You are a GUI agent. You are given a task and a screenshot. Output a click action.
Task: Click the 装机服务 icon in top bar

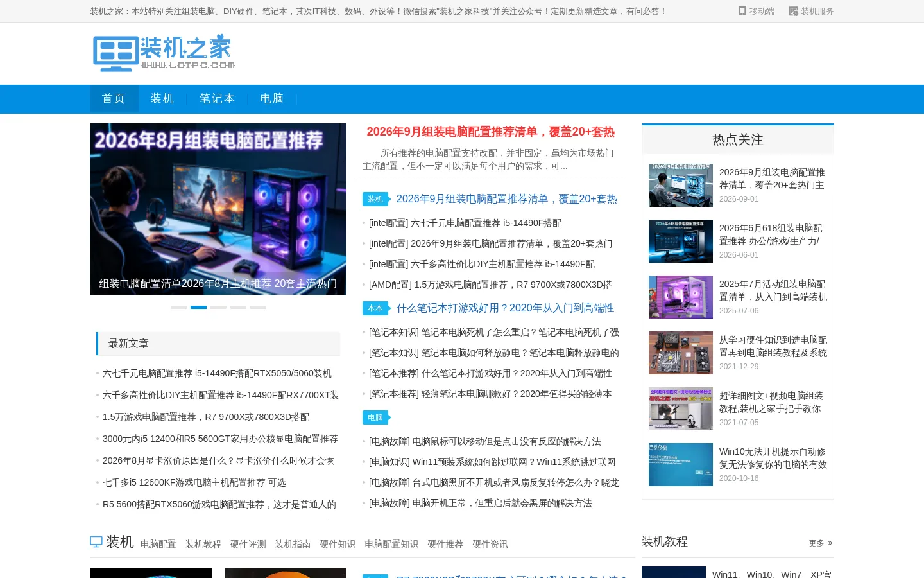(x=793, y=11)
